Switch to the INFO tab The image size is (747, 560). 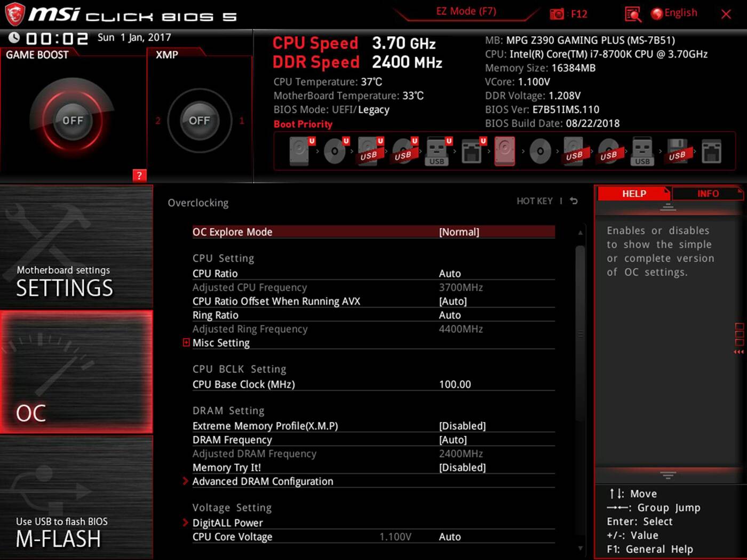click(x=708, y=194)
